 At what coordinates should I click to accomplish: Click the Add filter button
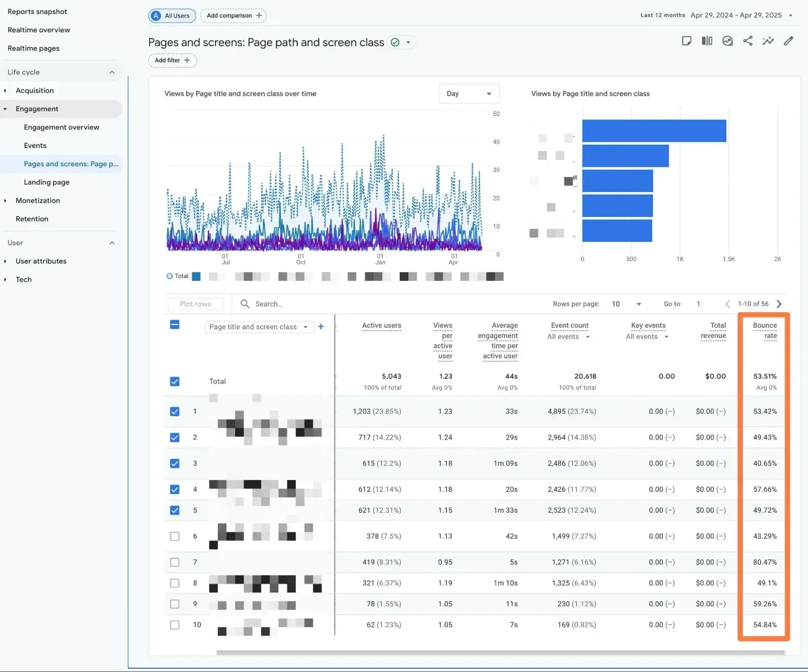tap(173, 60)
